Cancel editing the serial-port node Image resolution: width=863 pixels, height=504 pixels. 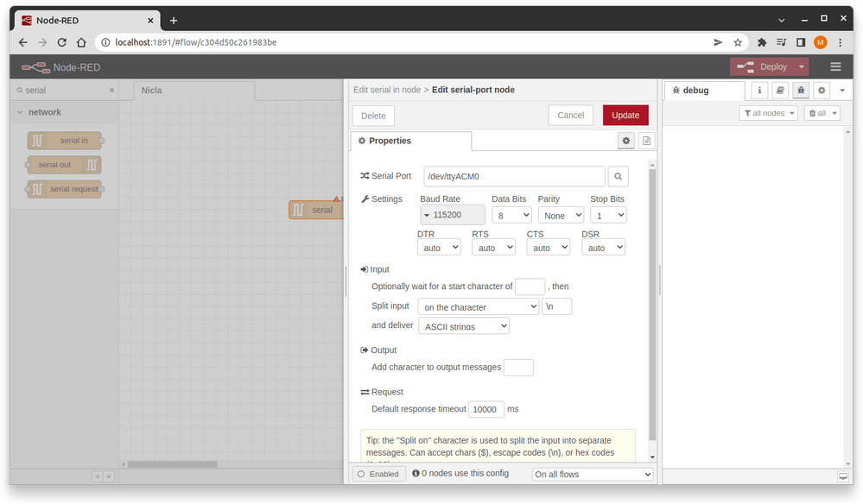571,116
